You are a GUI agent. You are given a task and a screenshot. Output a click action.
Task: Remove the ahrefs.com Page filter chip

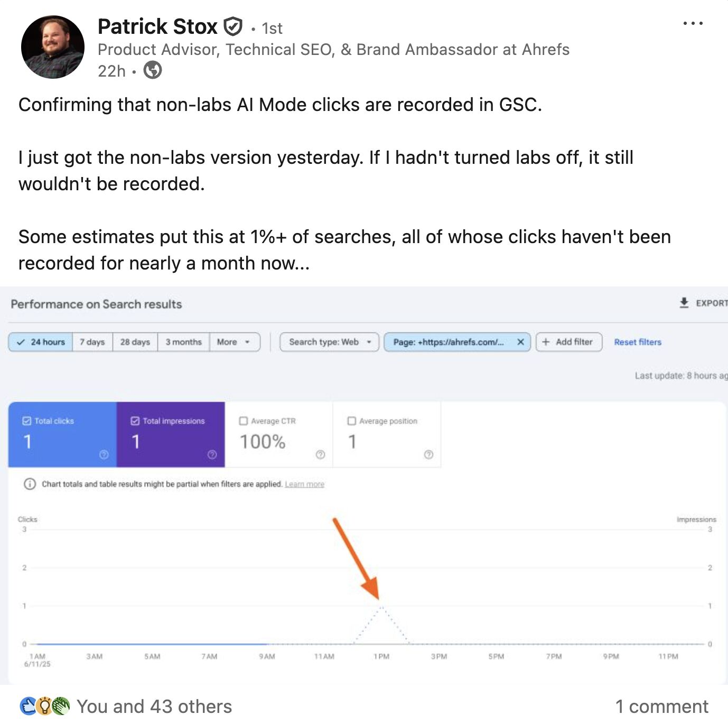520,342
